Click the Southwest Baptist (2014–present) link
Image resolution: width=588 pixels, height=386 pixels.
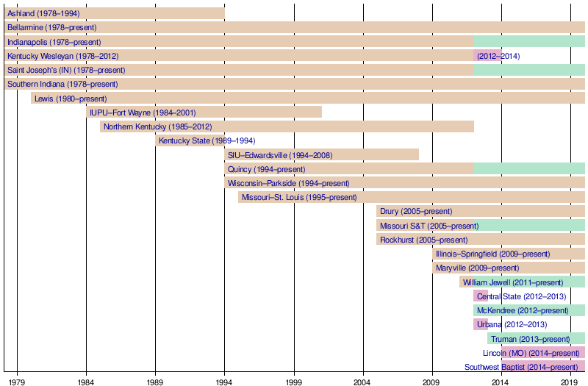tap(520, 367)
